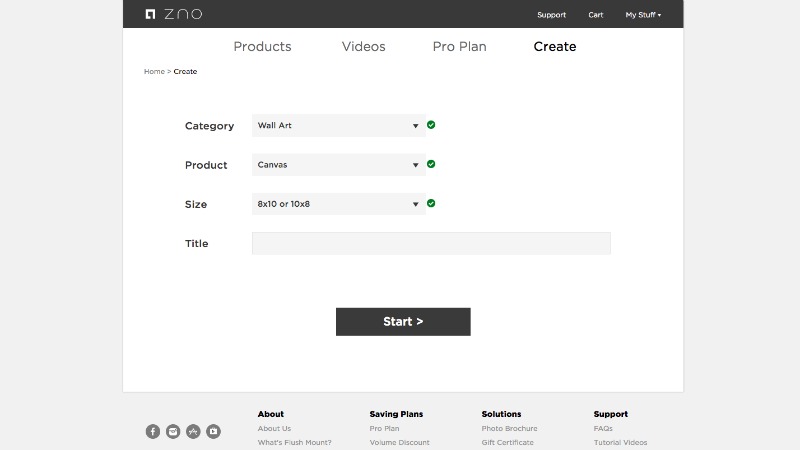
Task: Click the Product field label
Action: tap(206, 165)
